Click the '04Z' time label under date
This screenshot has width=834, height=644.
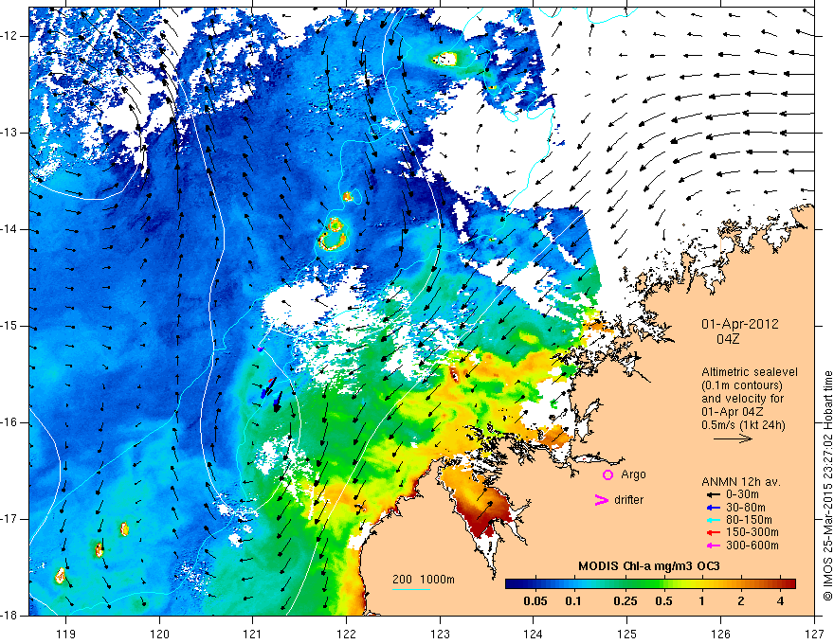pos(728,339)
